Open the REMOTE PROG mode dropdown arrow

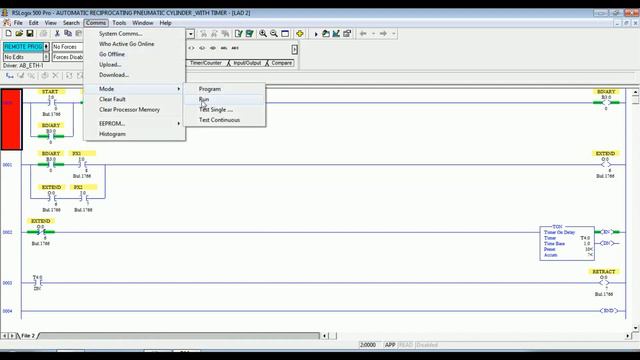coord(46,47)
